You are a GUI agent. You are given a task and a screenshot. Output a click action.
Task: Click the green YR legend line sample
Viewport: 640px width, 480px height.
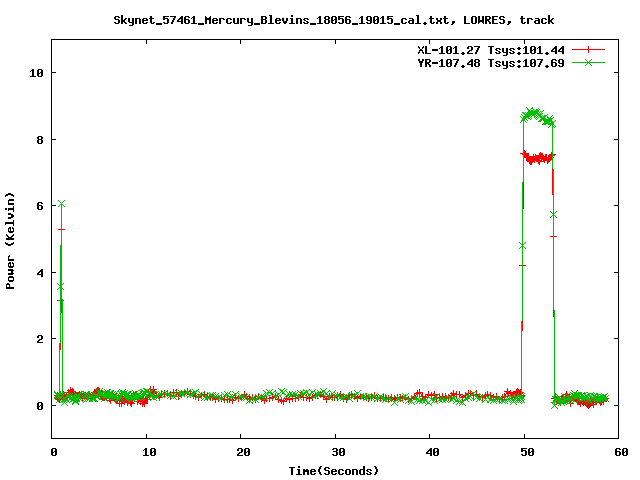tap(588, 62)
